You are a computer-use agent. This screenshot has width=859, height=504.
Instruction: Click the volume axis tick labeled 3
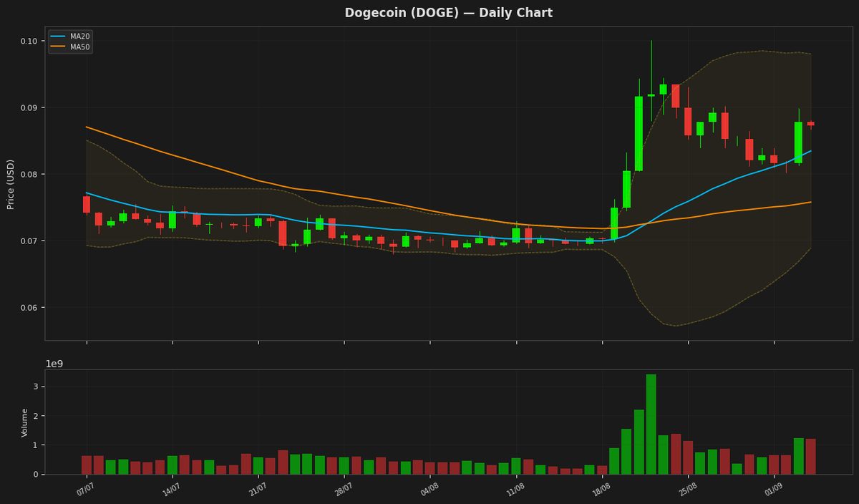click(36, 387)
